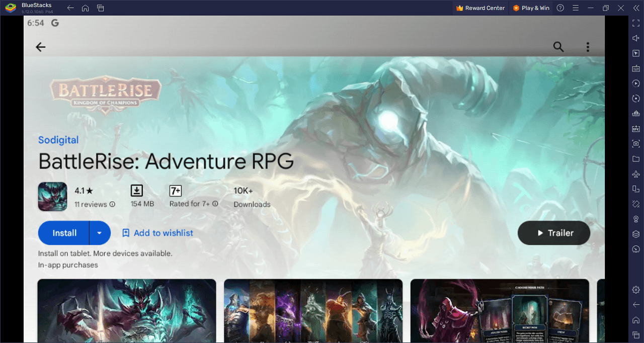Image resolution: width=644 pixels, height=343 pixels.
Task: Open the performance gauge icon
Action: tap(636, 249)
